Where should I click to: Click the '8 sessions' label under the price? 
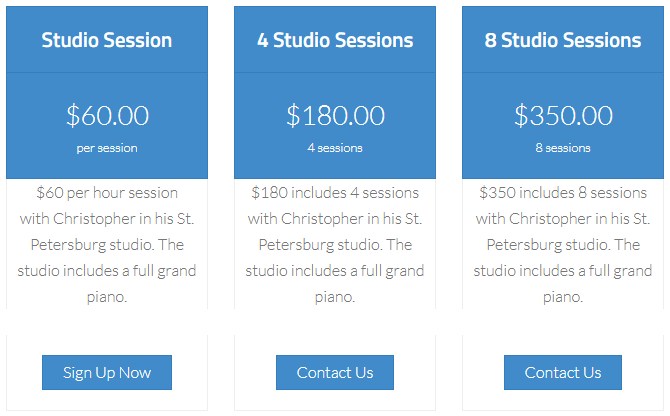[x=563, y=148]
